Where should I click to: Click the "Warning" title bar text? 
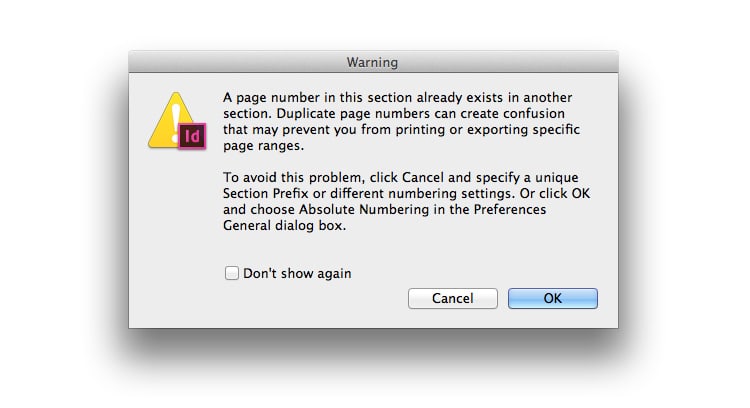coord(372,63)
